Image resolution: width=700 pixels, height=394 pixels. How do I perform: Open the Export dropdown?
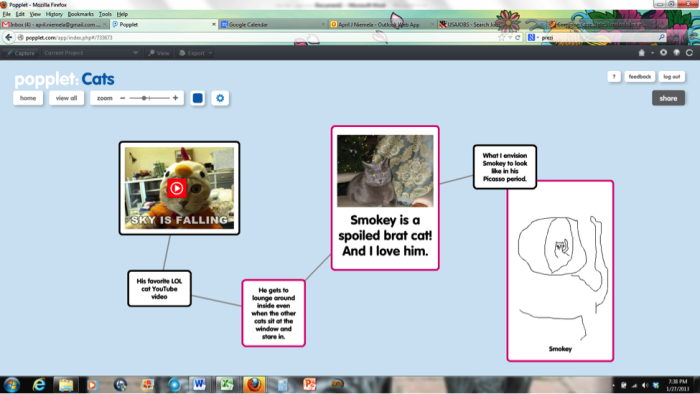[x=195, y=53]
